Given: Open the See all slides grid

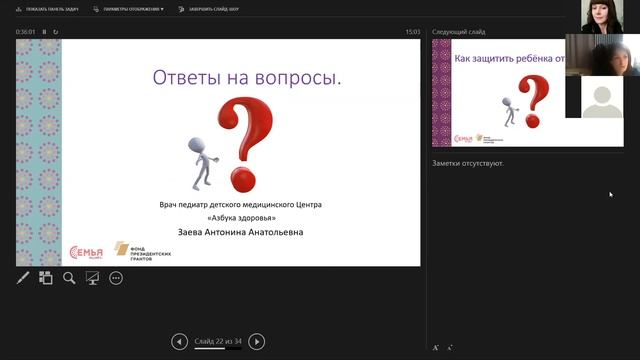Looking at the screenshot, I should (x=46, y=278).
